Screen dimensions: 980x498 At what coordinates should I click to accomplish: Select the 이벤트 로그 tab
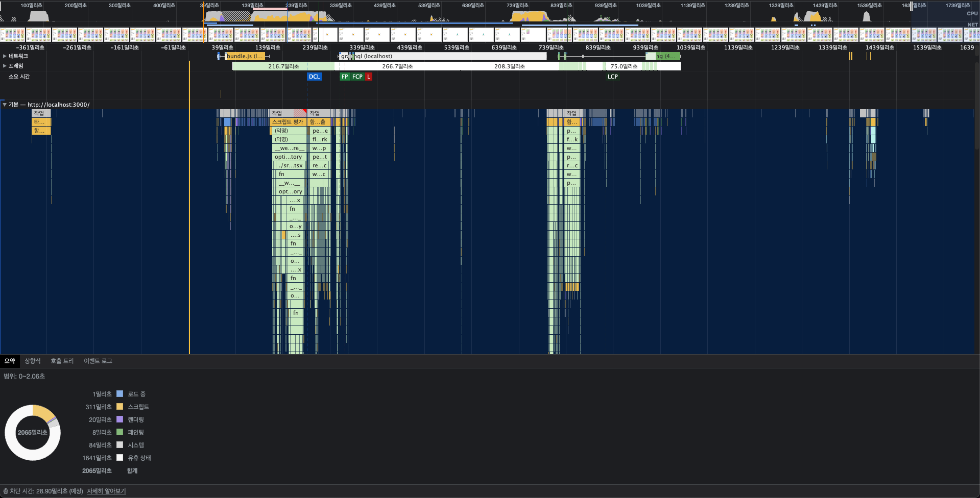pos(98,361)
